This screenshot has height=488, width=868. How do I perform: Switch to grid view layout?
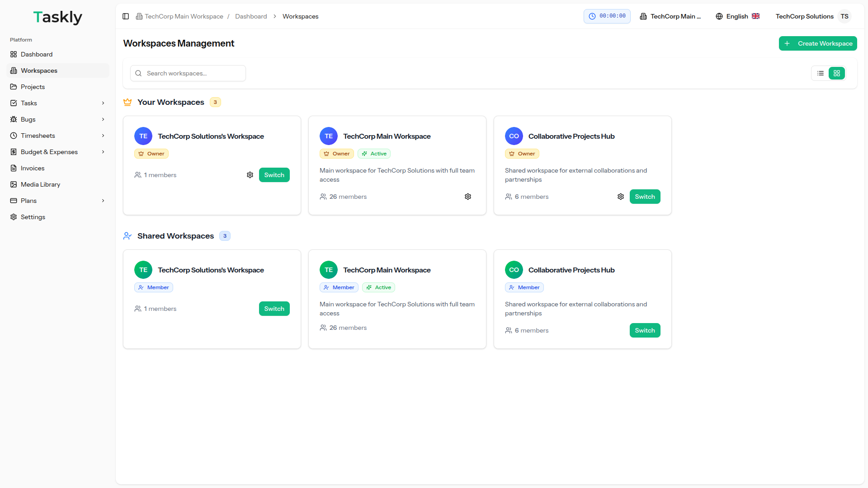tap(837, 73)
